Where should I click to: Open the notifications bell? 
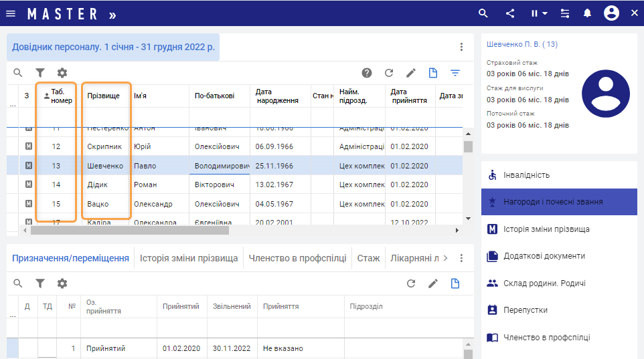coord(587,13)
